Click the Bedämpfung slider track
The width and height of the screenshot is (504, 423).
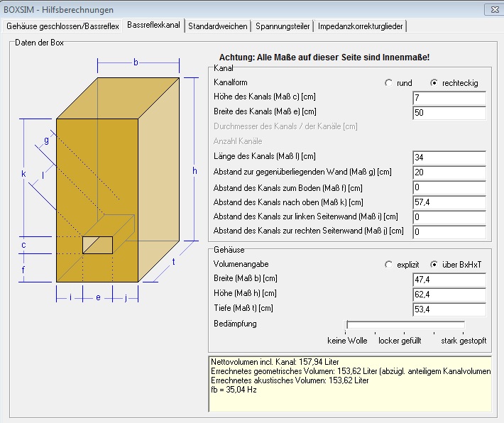(405, 324)
